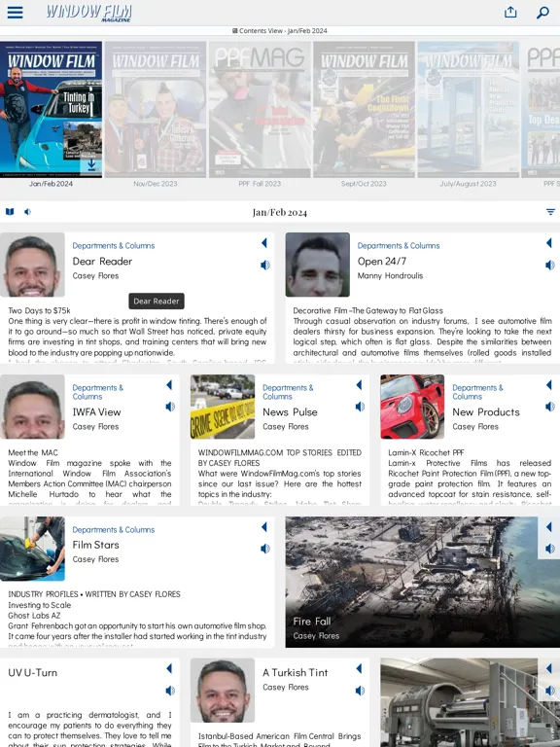Click Departments & Columns above Open 24/7
This screenshot has width=560, height=747.
click(399, 246)
